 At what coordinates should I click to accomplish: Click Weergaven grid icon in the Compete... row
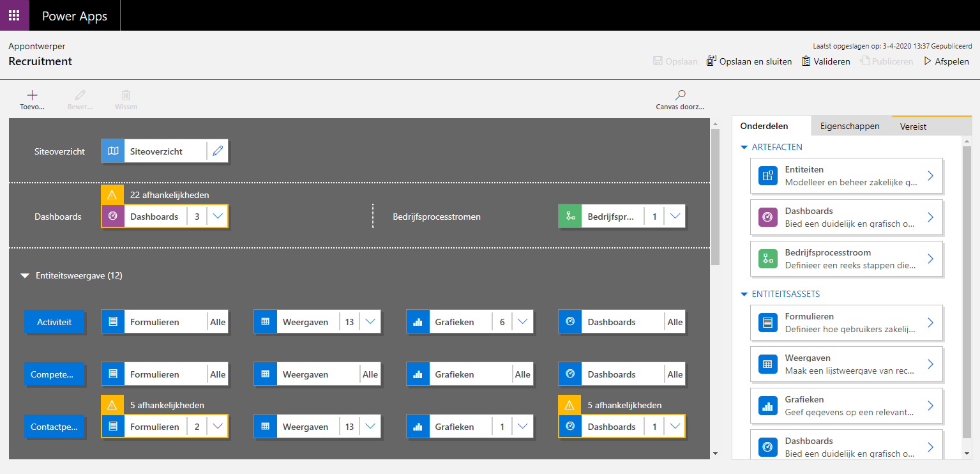[x=266, y=374]
